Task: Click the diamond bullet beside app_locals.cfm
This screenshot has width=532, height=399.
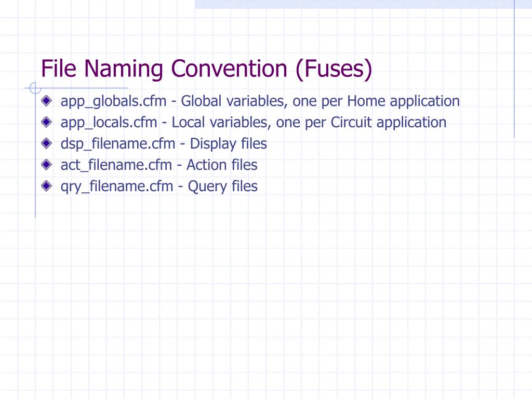Action: tap(46, 122)
